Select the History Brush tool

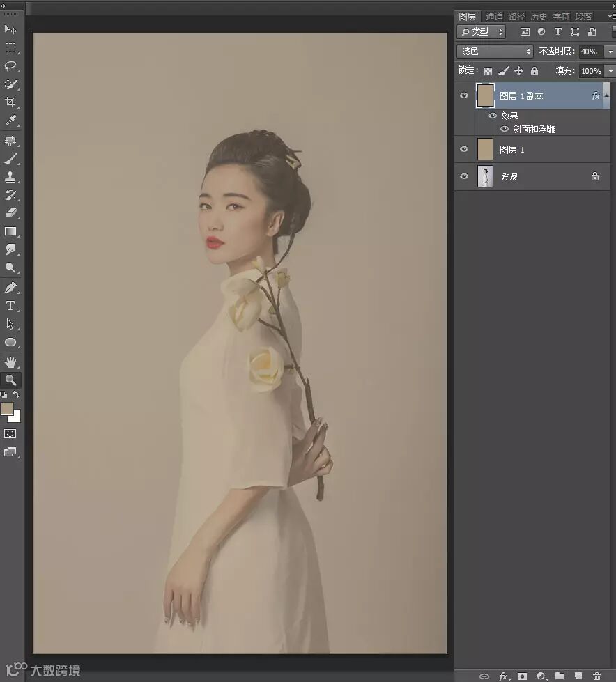point(10,195)
